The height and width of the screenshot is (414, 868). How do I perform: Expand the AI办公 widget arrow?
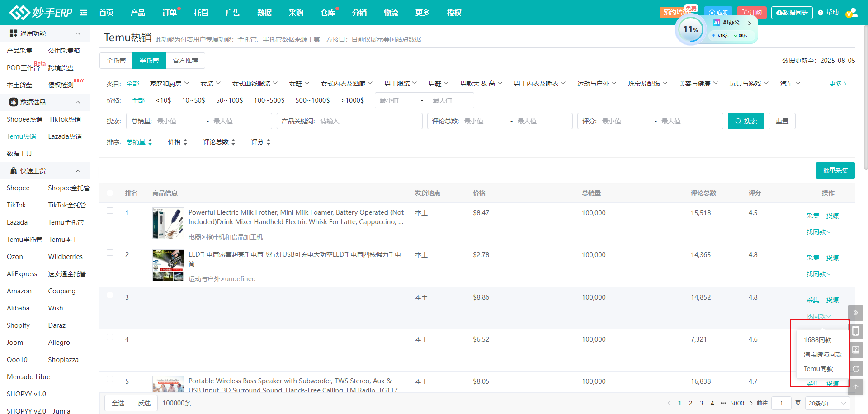click(750, 23)
